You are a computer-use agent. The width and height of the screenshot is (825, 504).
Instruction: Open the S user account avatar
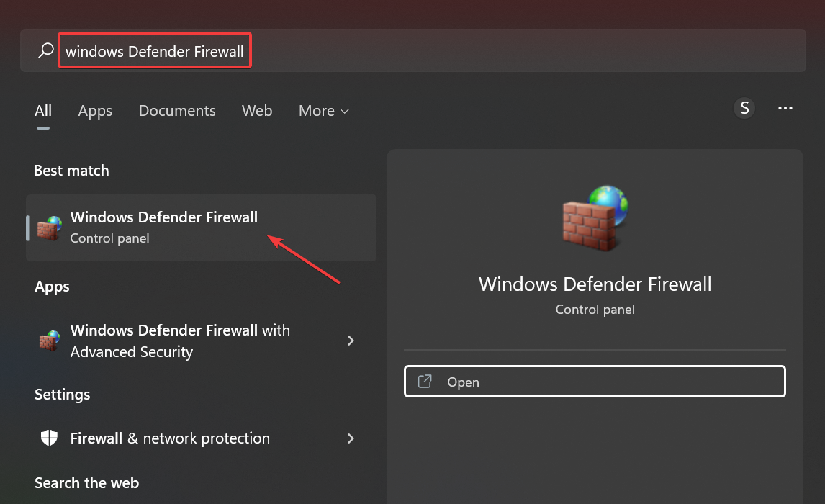click(744, 108)
